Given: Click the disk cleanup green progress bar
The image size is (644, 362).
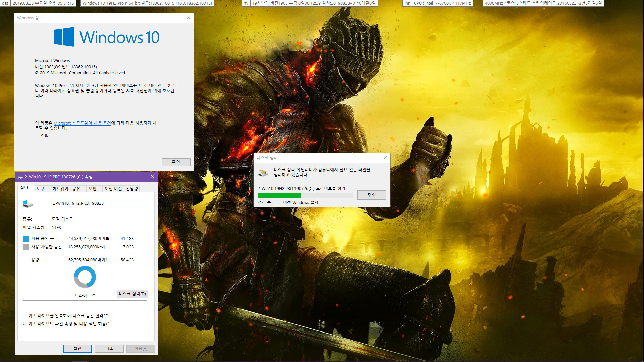Looking at the screenshot, I should click(305, 195).
